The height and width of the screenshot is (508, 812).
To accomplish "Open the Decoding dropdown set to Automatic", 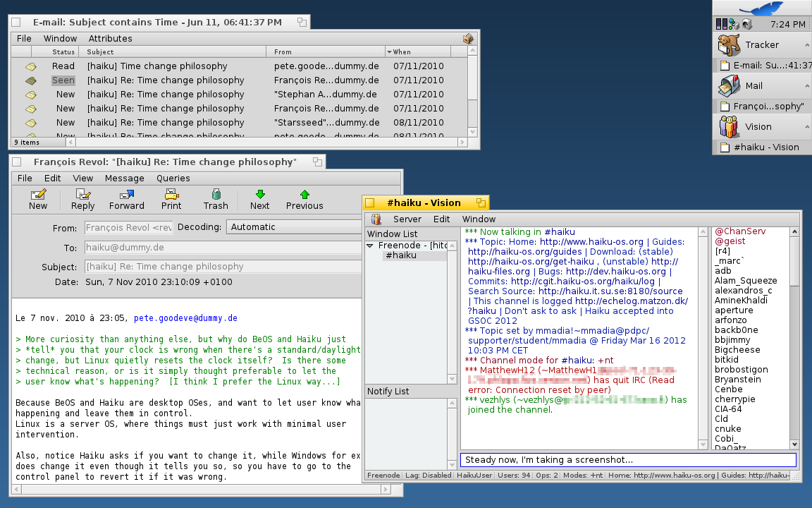I will 293,227.
